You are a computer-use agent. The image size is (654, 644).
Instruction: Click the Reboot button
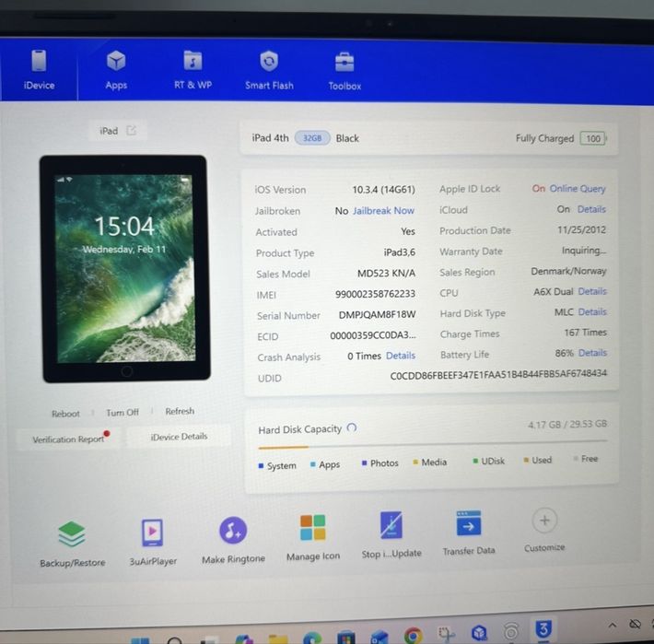(65, 414)
